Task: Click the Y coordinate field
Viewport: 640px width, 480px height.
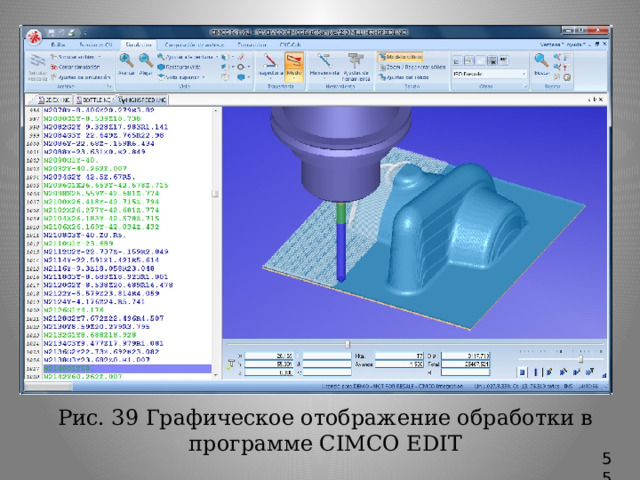Action: [x=269, y=364]
